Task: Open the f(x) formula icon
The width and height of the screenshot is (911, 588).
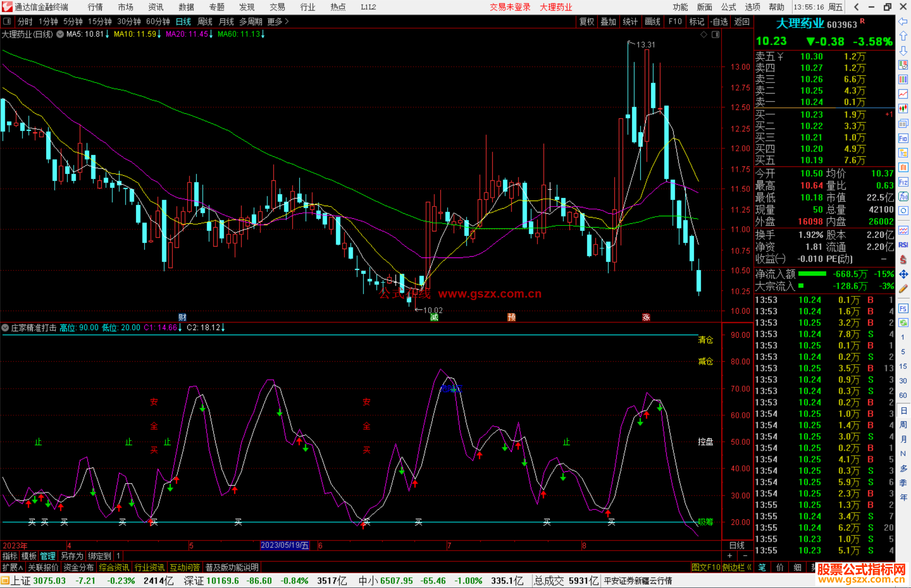Action: pos(903,196)
